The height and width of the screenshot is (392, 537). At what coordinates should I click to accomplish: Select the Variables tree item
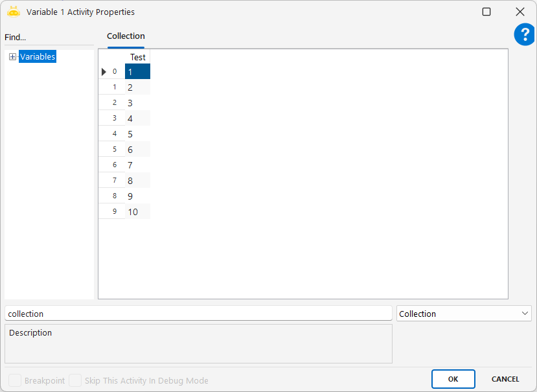pyautogui.click(x=38, y=57)
